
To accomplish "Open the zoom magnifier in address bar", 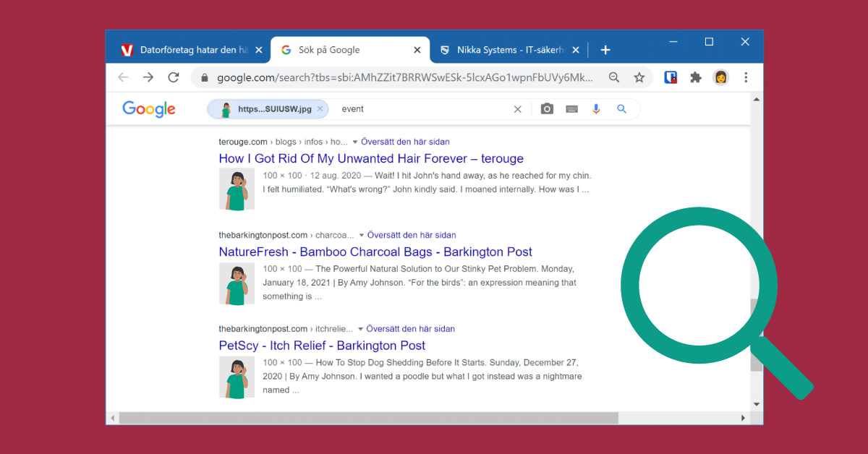I will coord(614,77).
